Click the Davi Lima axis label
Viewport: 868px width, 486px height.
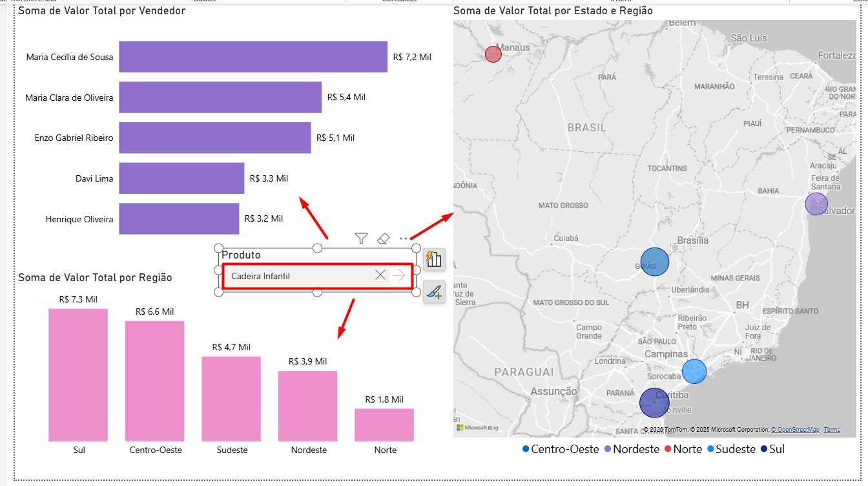[x=94, y=178]
